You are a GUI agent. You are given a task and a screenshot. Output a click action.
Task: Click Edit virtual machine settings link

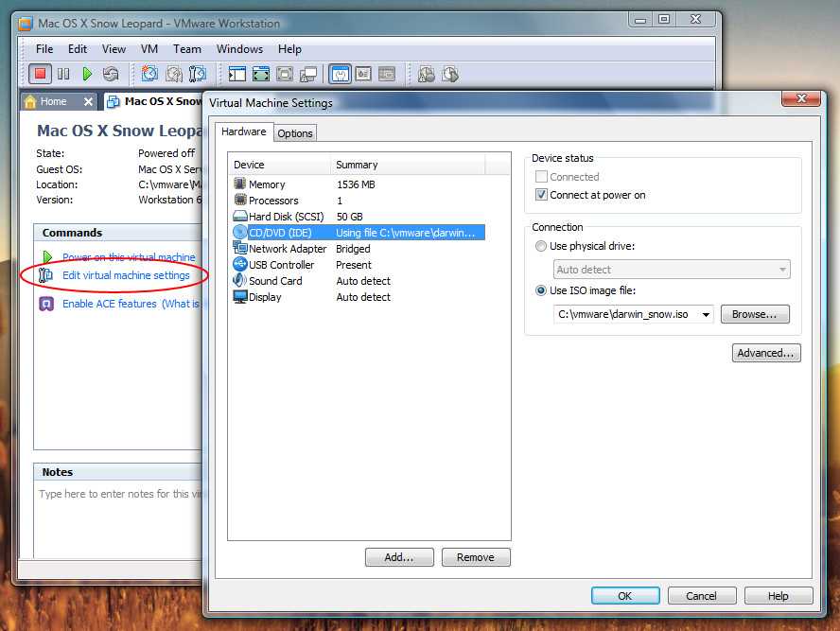[126, 275]
